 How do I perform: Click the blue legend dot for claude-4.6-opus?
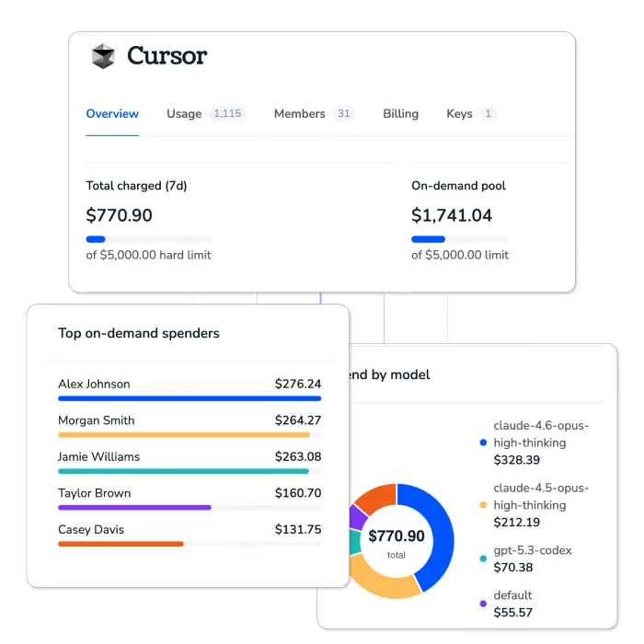483,443
